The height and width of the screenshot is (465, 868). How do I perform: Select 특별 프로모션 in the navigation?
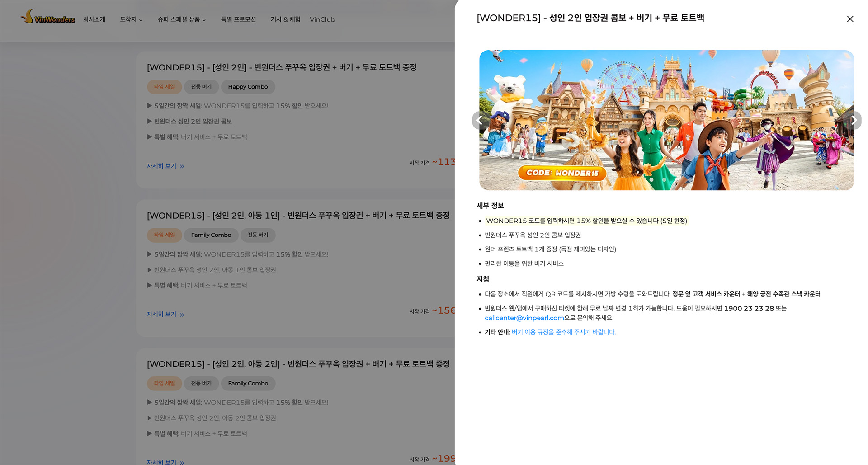pyautogui.click(x=239, y=19)
